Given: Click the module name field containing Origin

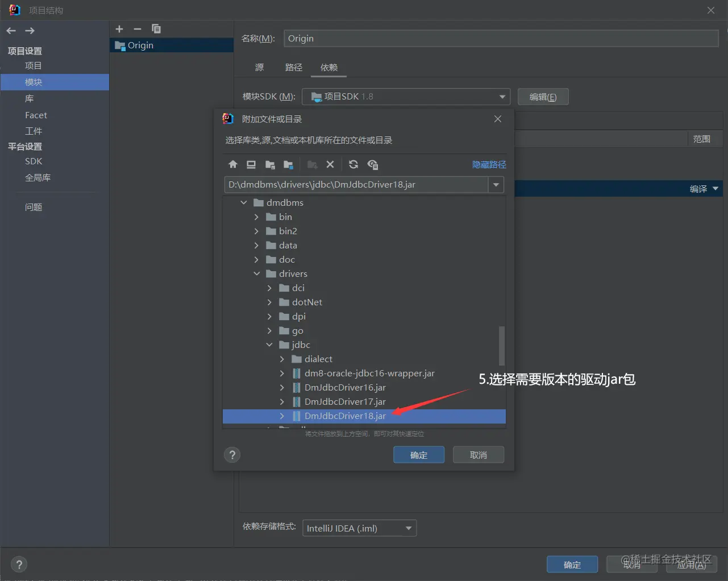Looking at the screenshot, I should (501, 39).
